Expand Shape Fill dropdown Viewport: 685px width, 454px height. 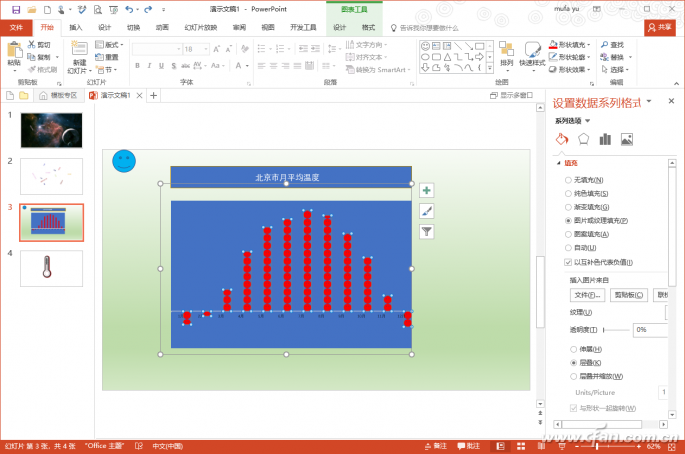tap(589, 45)
